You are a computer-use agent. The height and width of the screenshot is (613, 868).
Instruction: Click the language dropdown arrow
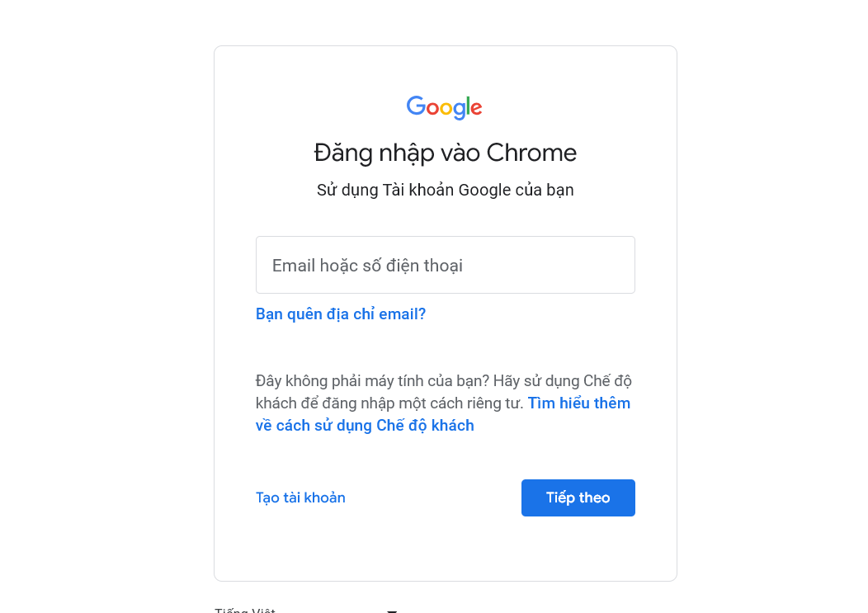pyautogui.click(x=392, y=611)
